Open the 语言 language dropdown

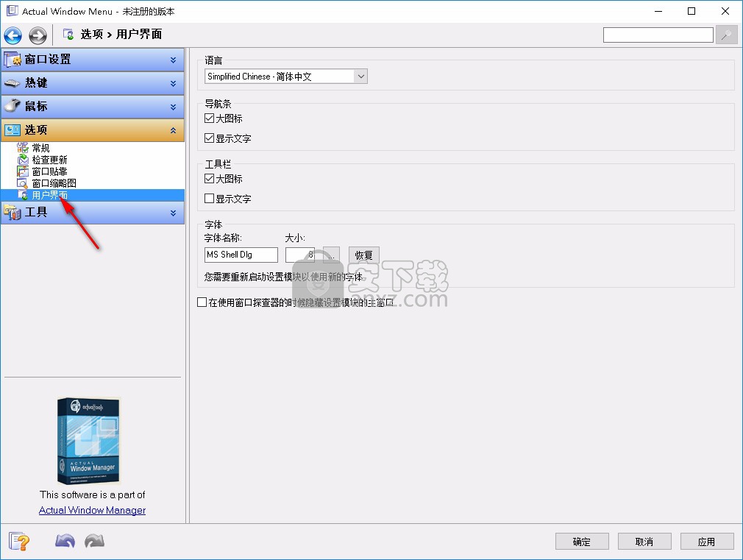[360, 77]
